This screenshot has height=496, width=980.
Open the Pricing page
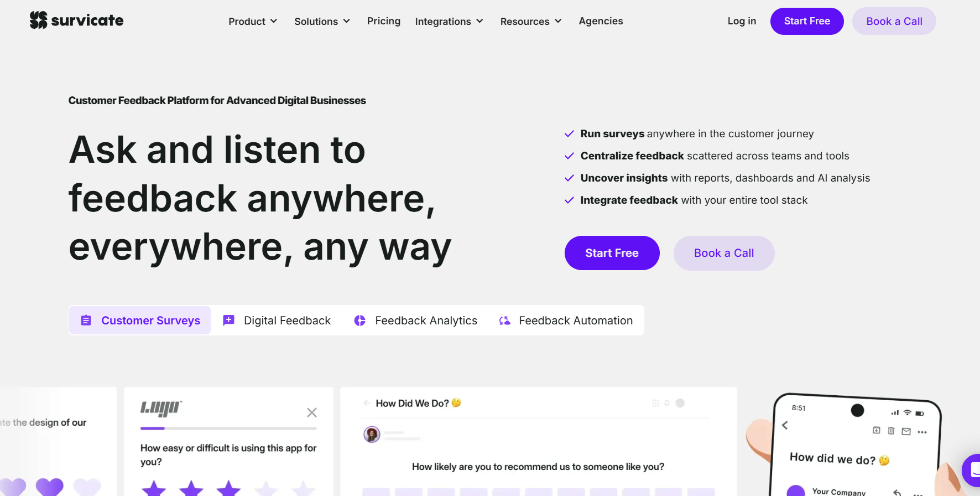pos(384,21)
